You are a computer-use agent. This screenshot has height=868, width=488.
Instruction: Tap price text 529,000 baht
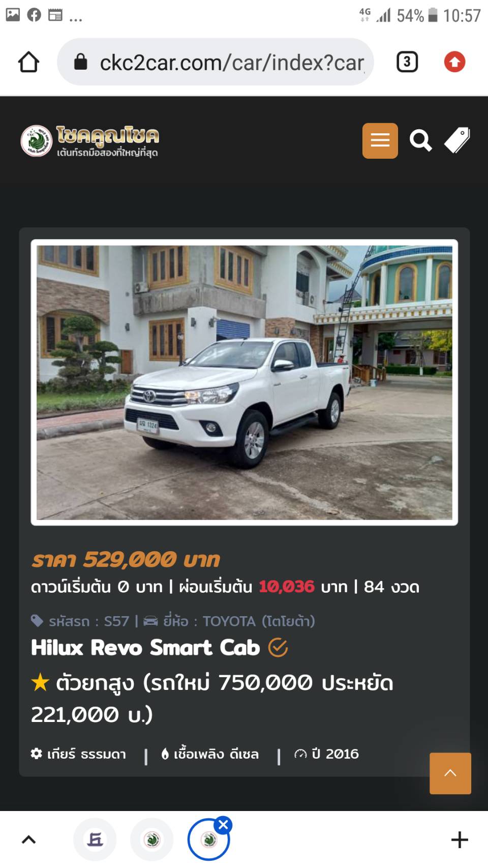click(x=126, y=560)
